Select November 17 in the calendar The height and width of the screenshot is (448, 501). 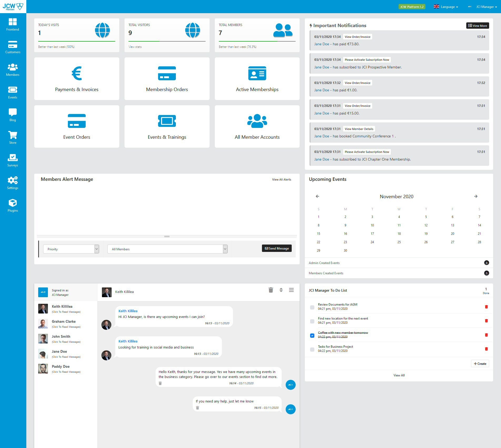[372, 234]
